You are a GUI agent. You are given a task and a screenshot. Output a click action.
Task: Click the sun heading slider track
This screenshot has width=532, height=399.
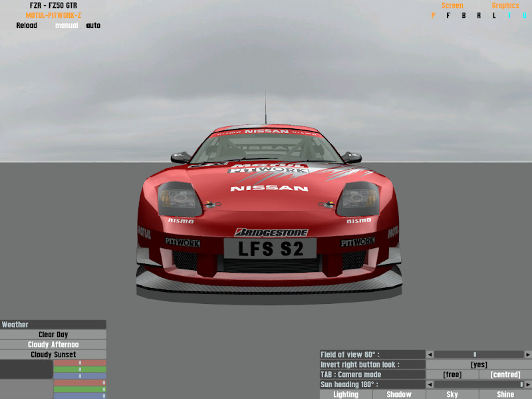point(479,384)
